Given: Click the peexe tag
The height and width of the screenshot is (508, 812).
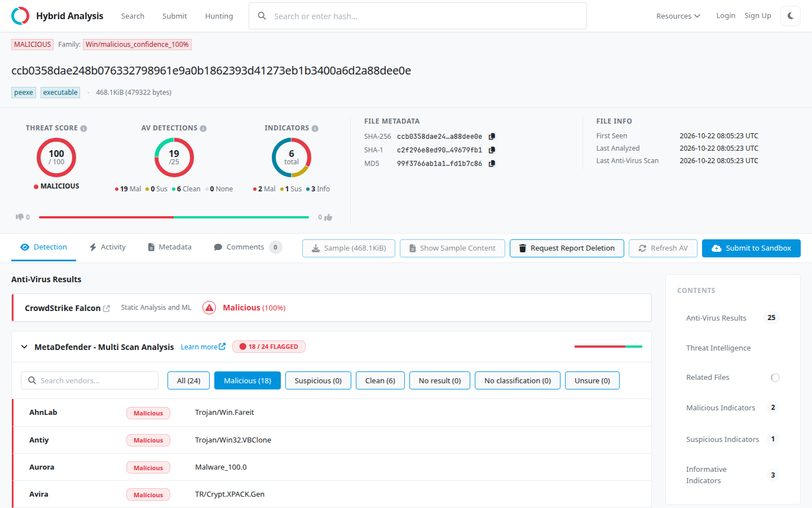Looking at the screenshot, I should click(x=24, y=93).
